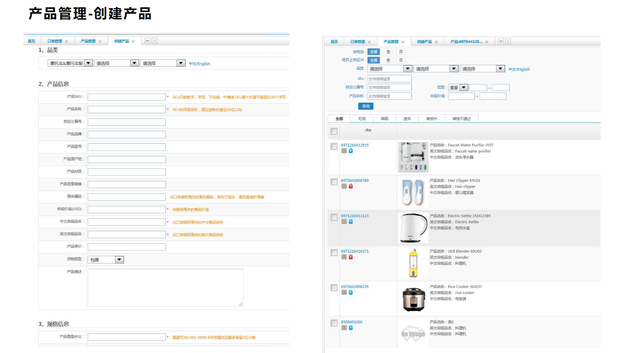Click the 产品SKU input field
Image resolution: width=644 pixels, height=353 pixels.
pyautogui.click(x=127, y=97)
